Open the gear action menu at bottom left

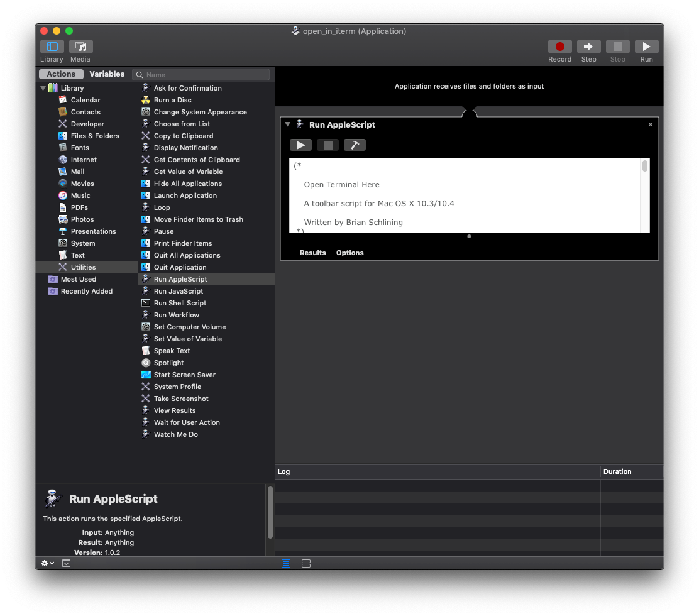point(47,563)
